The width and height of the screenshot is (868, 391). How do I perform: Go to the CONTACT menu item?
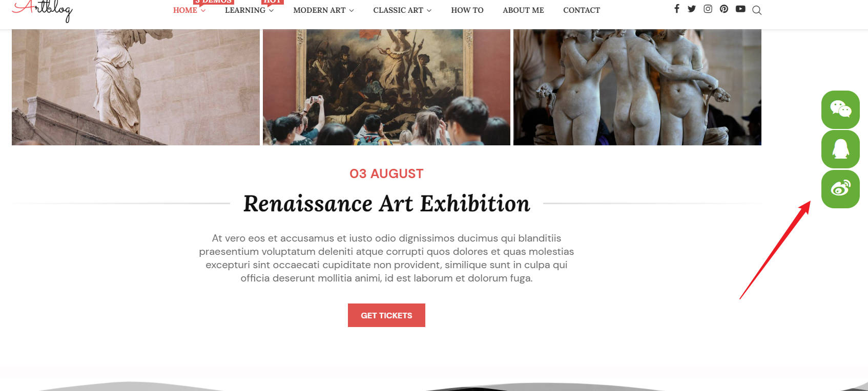pos(582,10)
